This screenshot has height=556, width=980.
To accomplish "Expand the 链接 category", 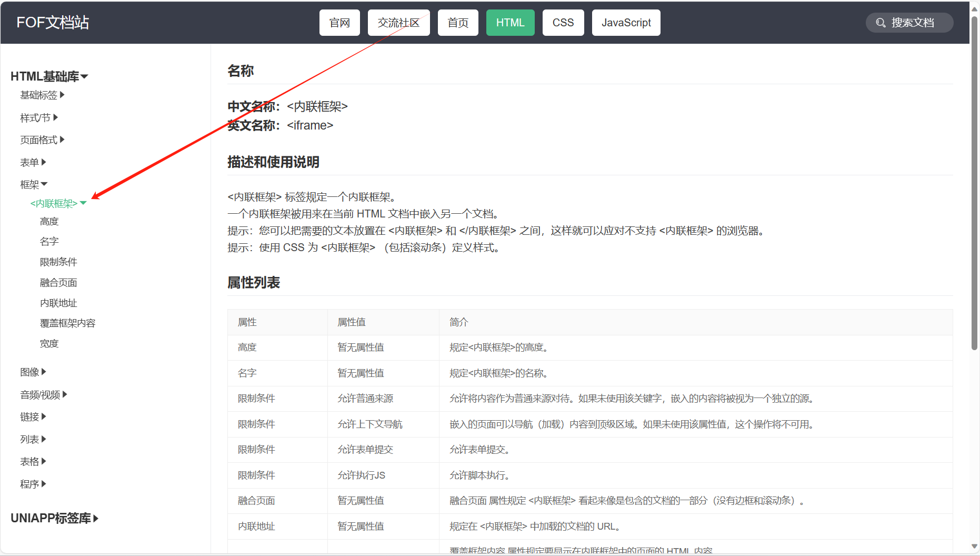I will pyautogui.click(x=33, y=416).
